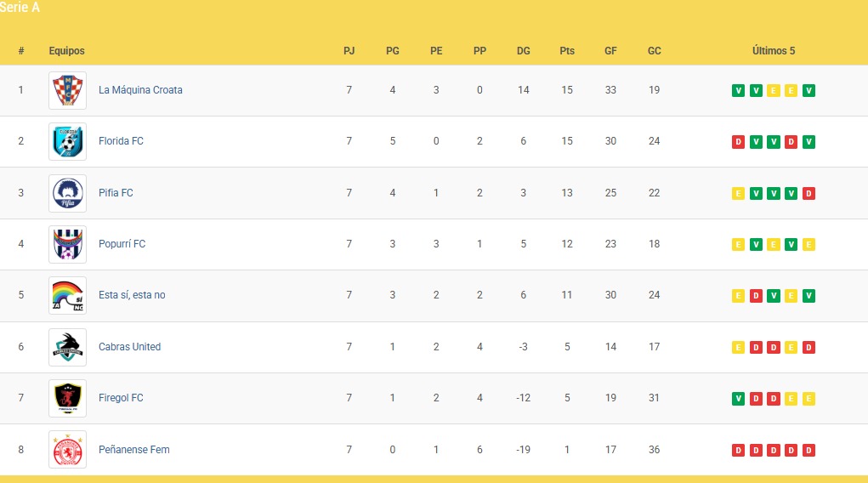Click the Últimos 5 column header

point(774,51)
